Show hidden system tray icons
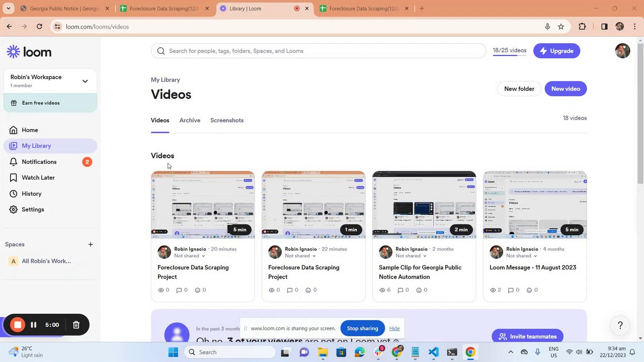 point(511,352)
